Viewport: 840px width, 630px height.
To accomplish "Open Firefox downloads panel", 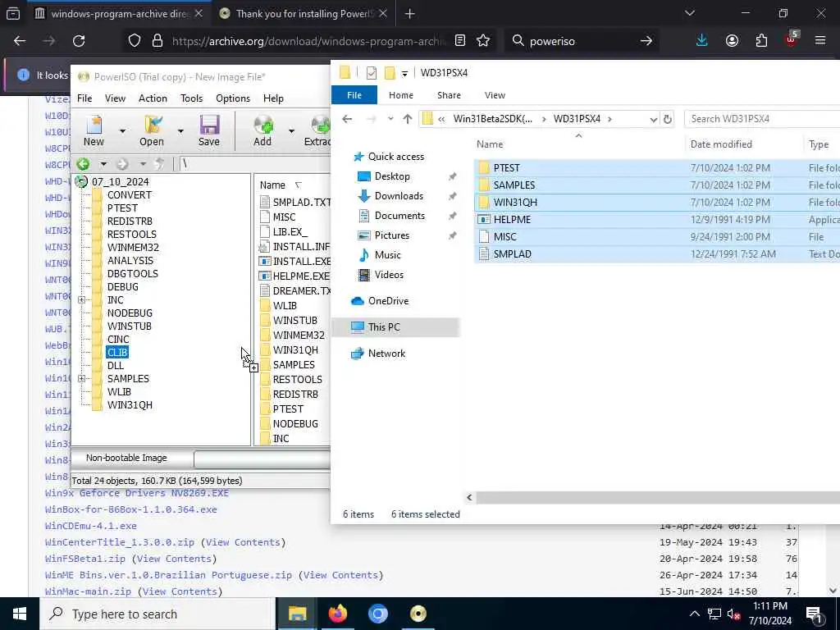I will click(702, 41).
